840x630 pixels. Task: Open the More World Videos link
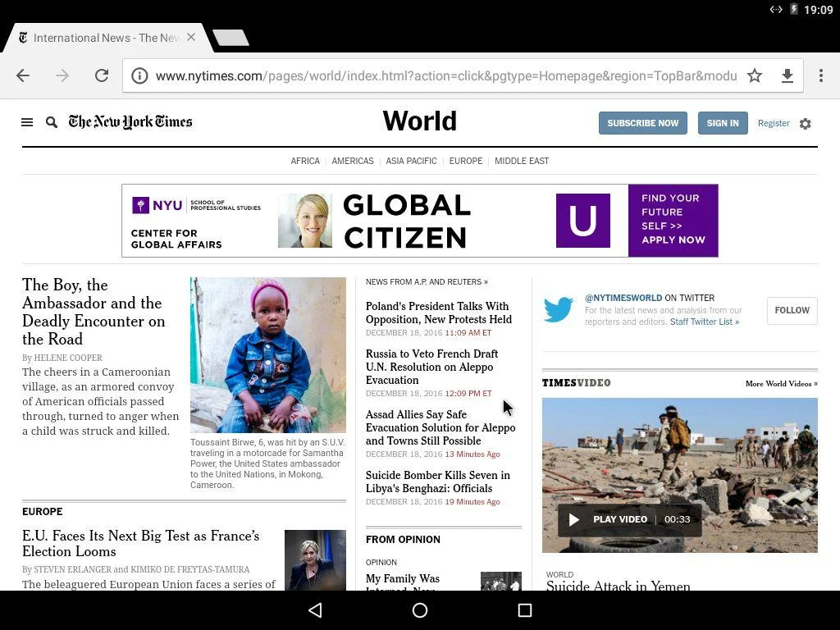point(781,383)
